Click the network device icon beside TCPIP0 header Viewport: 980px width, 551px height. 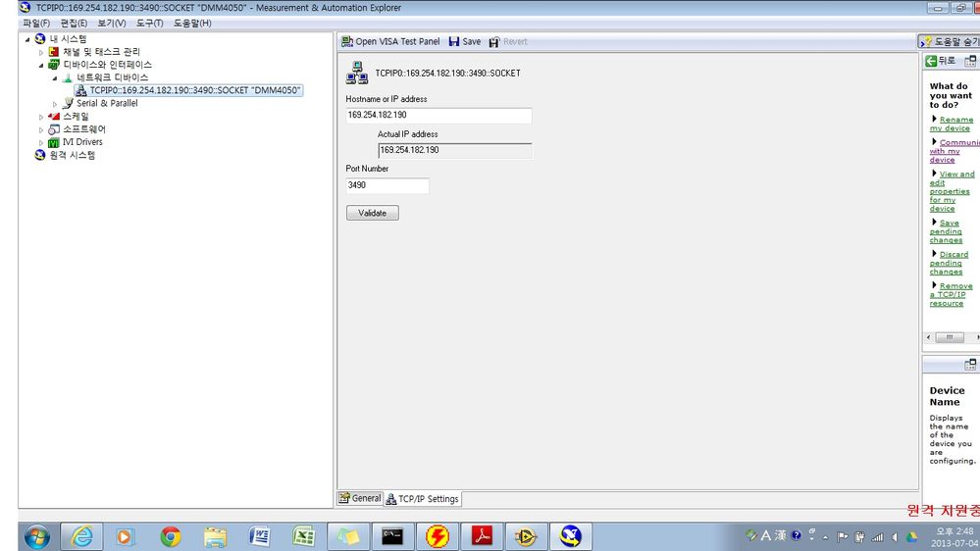click(357, 73)
